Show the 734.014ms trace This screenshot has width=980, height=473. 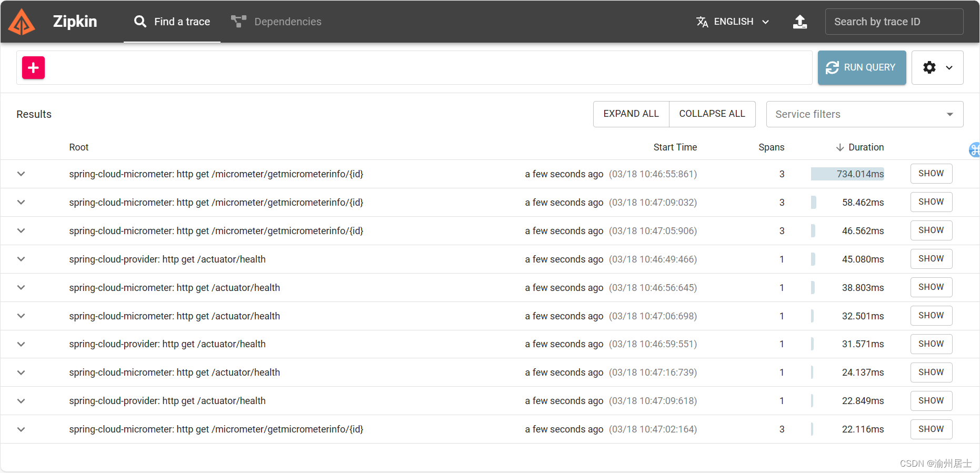[931, 174]
